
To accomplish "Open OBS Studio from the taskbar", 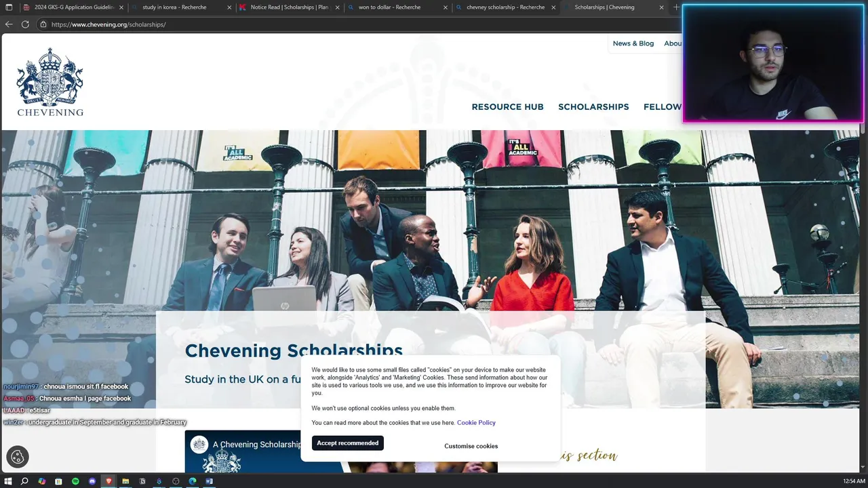I will point(176,481).
